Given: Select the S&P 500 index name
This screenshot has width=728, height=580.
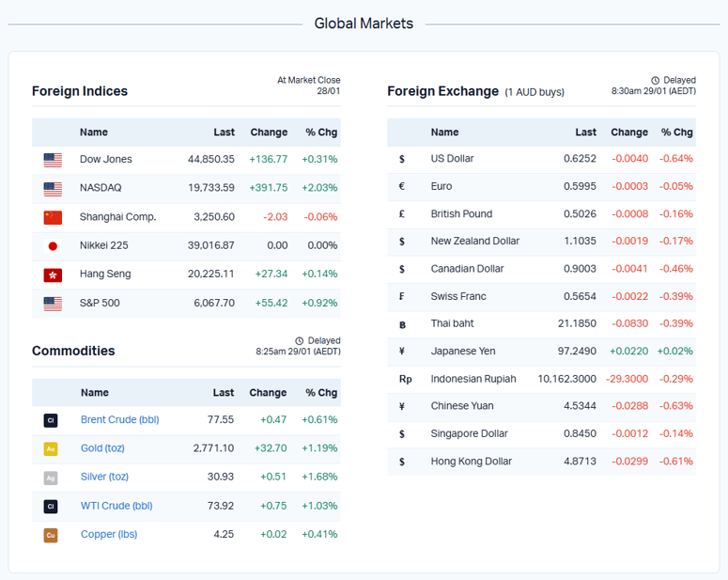Looking at the screenshot, I should 100,303.
